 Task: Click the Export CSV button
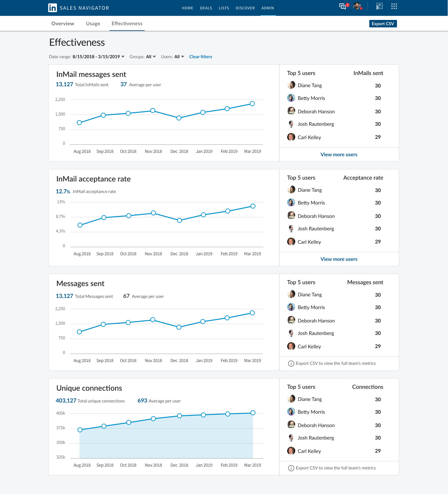[x=383, y=24]
